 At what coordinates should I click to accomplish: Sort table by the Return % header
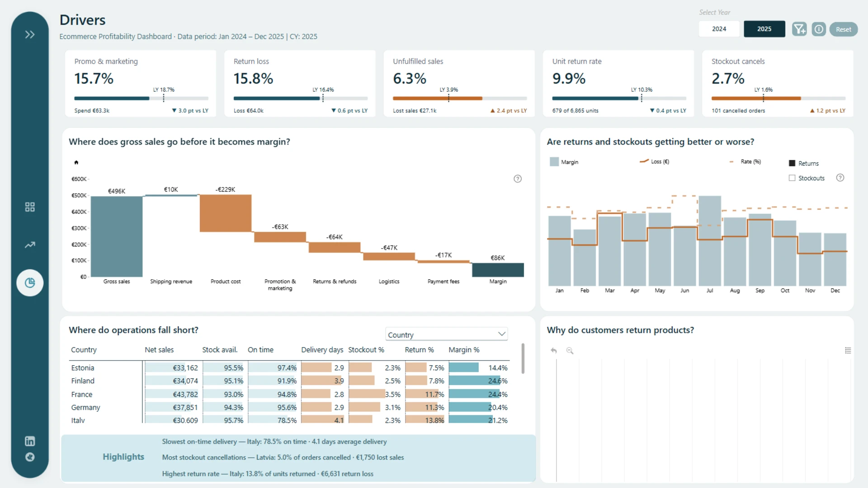click(419, 350)
